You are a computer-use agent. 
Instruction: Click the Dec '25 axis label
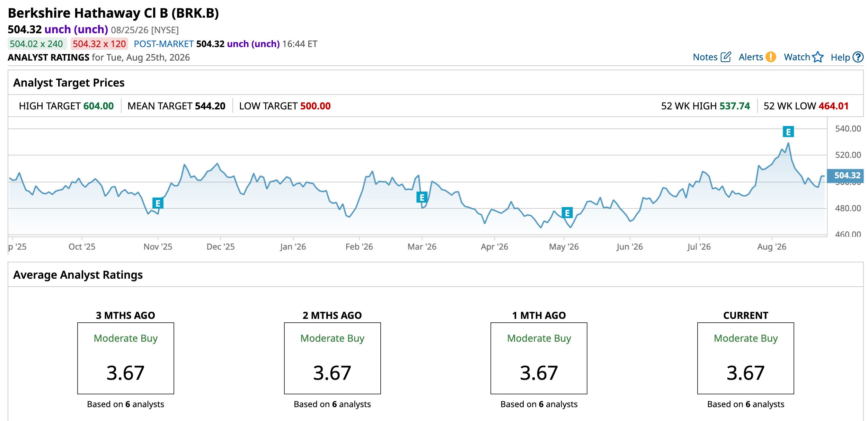[x=221, y=247]
